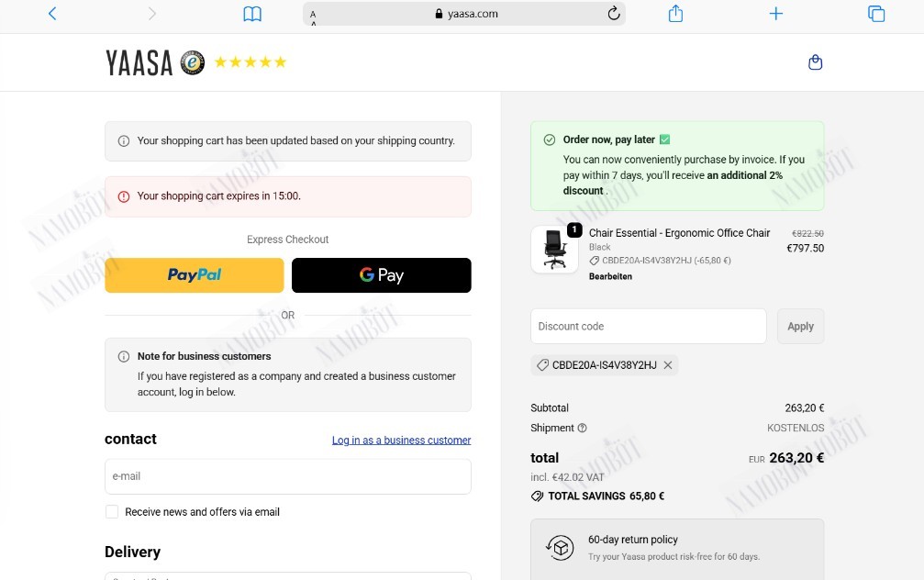Screen dimensions: 924x580
Task: Click the incl. €42.02 VAT text
Action: (567, 477)
